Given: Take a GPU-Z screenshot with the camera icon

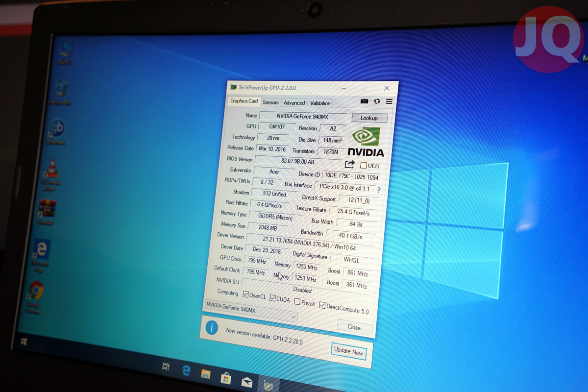Looking at the screenshot, I should (364, 101).
